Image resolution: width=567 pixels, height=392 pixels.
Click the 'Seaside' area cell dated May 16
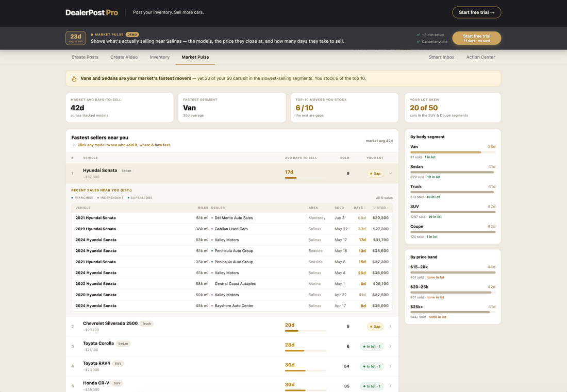point(315,251)
